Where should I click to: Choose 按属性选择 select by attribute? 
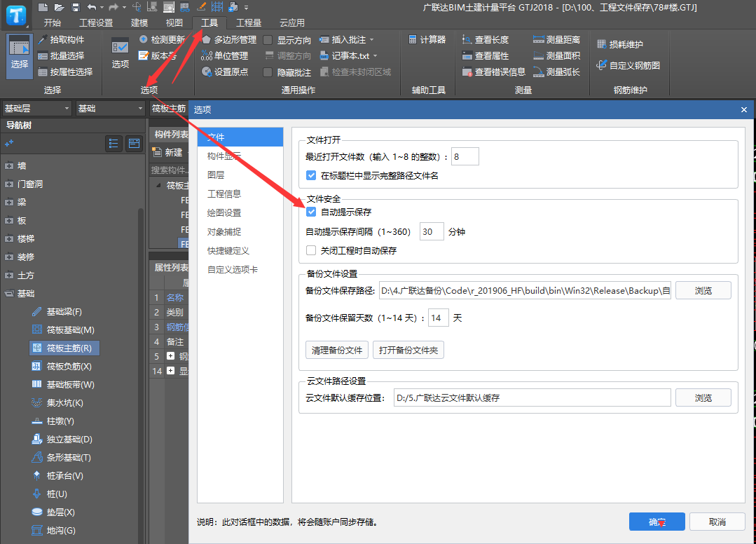(x=66, y=72)
